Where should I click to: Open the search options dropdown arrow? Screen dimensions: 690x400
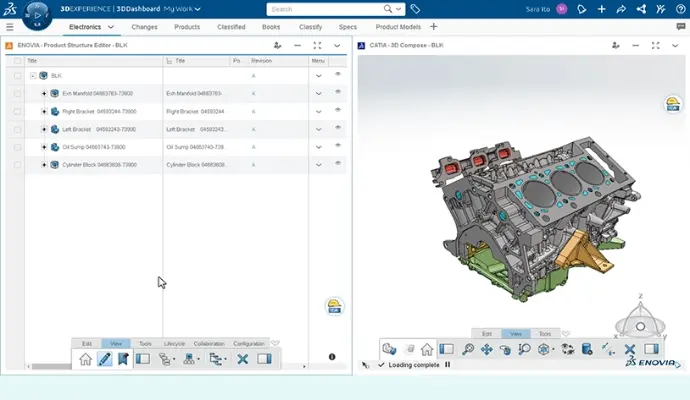pos(398,9)
